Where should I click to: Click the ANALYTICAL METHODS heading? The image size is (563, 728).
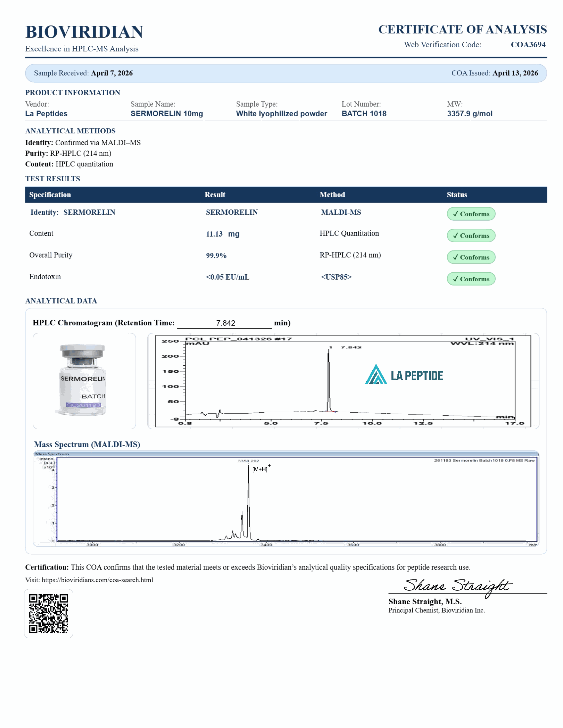(70, 131)
